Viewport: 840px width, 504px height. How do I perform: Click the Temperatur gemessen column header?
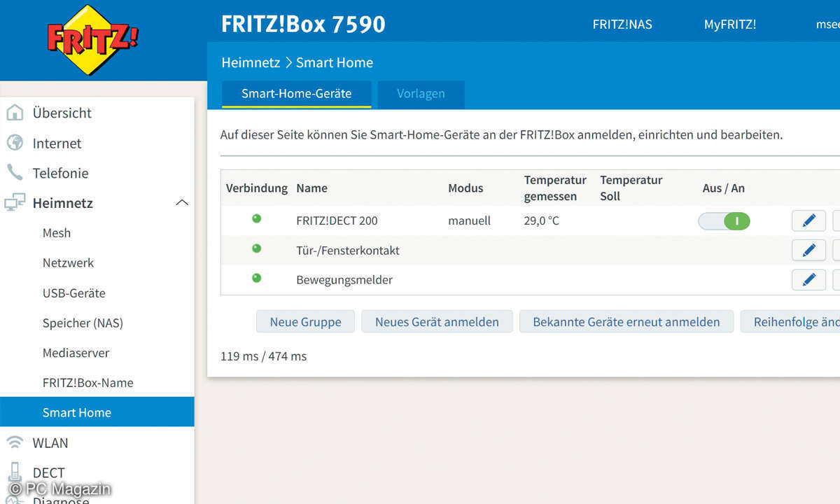[555, 188]
